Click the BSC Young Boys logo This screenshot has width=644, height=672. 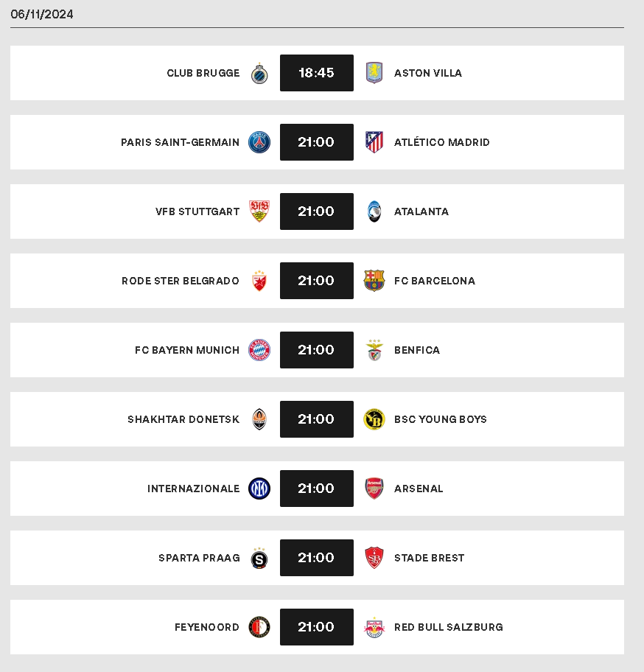coord(374,419)
